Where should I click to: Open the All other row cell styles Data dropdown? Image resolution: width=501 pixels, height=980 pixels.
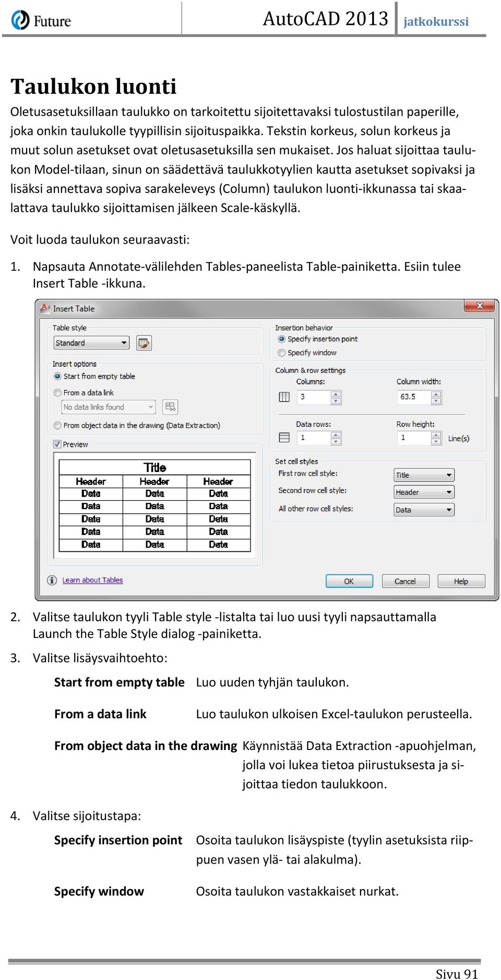tap(424, 510)
